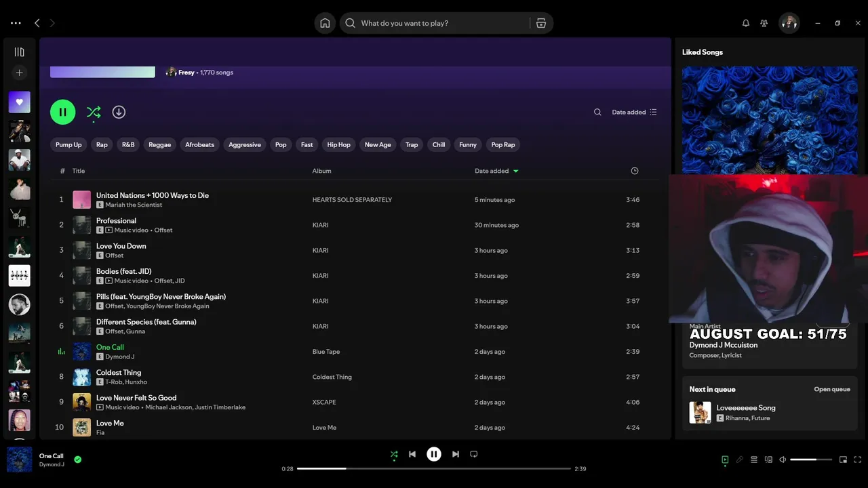
Task: Enter full screen mode icon
Action: [859, 460]
